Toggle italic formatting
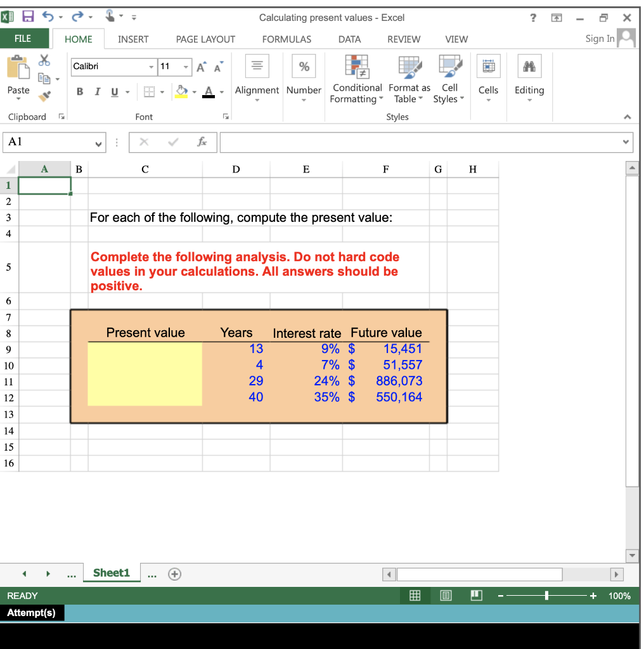 [96, 91]
